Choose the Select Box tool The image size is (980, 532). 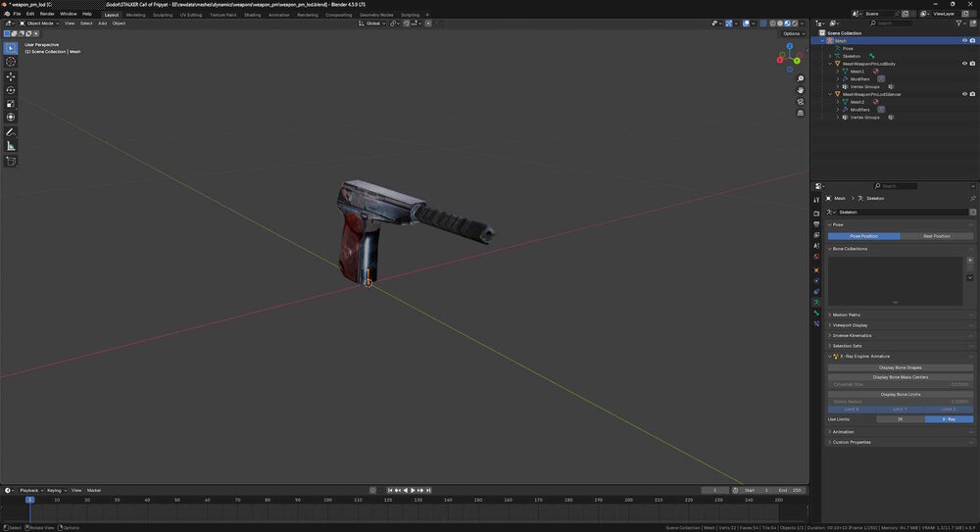(x=11, y=47)
